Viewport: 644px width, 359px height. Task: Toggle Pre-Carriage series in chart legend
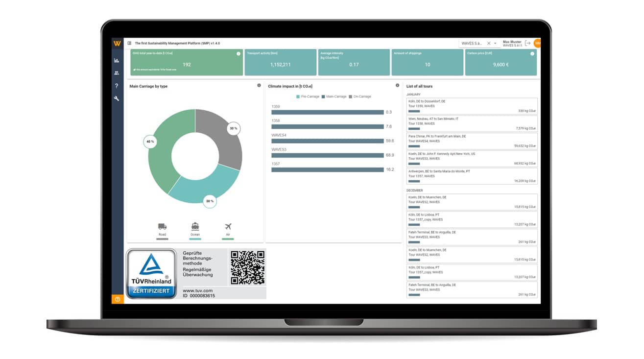tap(307, 96)
